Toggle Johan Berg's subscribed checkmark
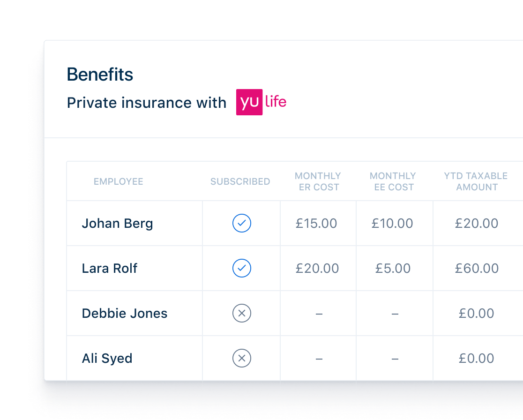Viewport: 523px width, 420px height. (242, 223)
